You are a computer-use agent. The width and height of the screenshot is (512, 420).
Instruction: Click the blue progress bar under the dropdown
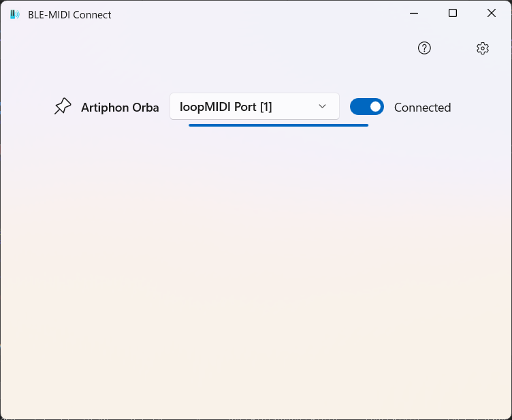point(278,125)
